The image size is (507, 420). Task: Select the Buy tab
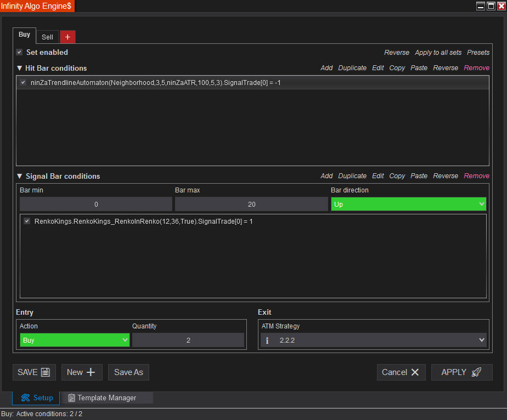(25, 35)
